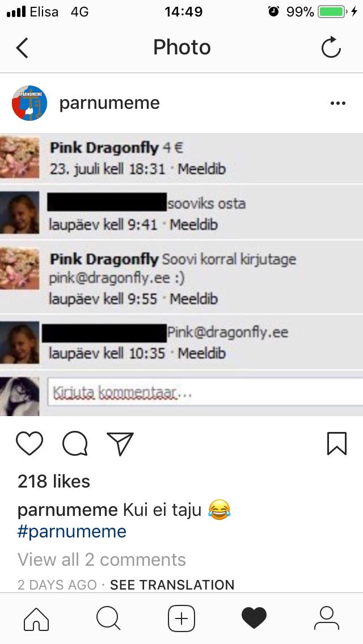Open the Search tab
Screen dimensions: 363x644
click(x=108, y=618)
